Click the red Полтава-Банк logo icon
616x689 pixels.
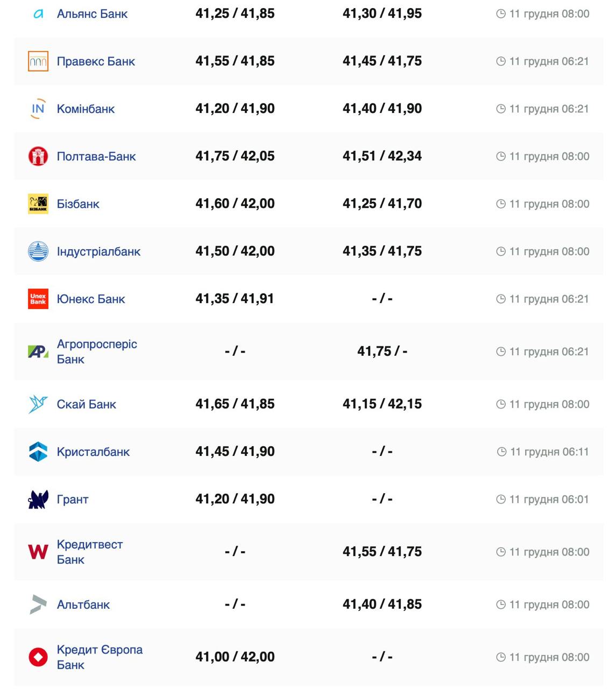tap(38, 156)
